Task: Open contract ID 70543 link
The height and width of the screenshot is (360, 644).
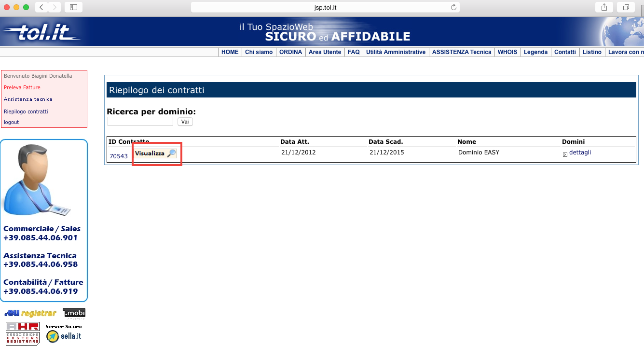Action: pos(119,156)
